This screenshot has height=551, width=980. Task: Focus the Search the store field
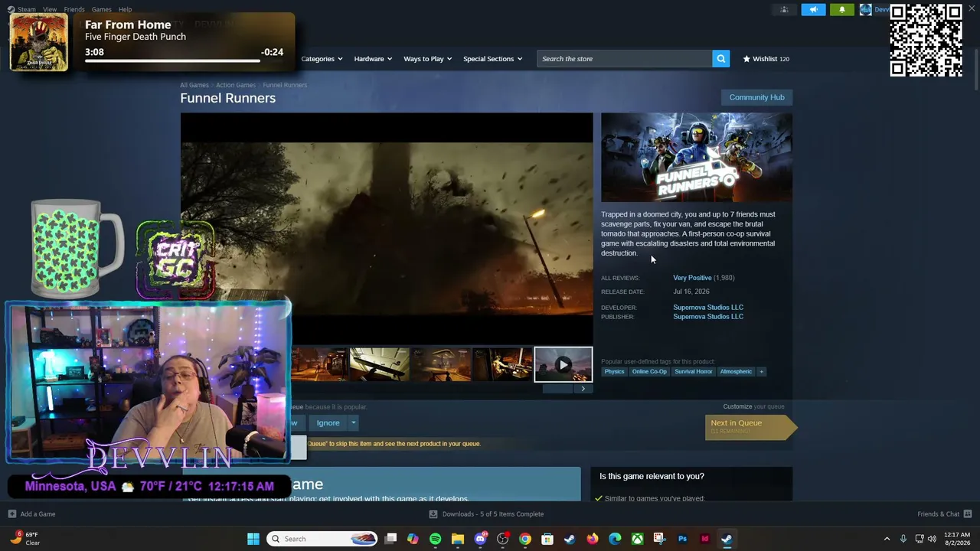click(625, 59)
